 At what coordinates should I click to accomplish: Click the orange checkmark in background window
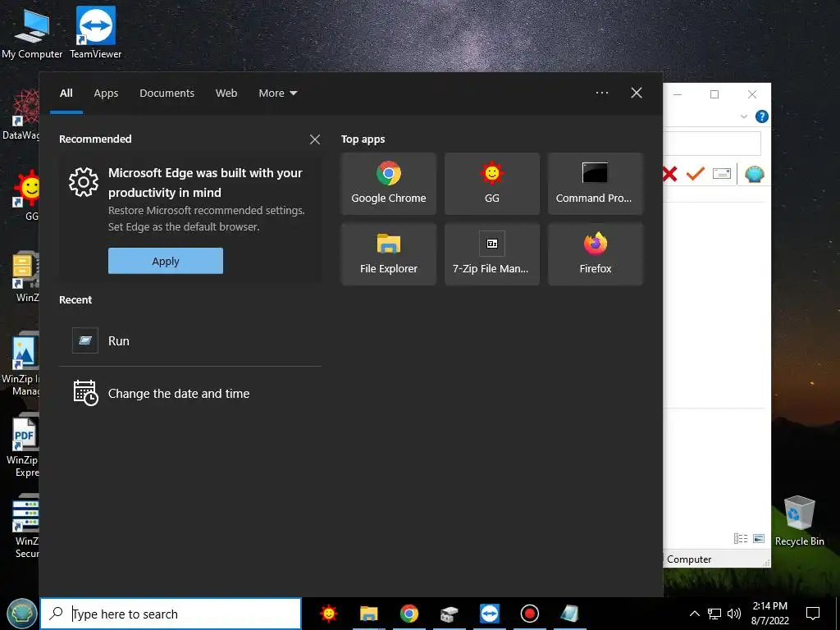click(696, 174)
